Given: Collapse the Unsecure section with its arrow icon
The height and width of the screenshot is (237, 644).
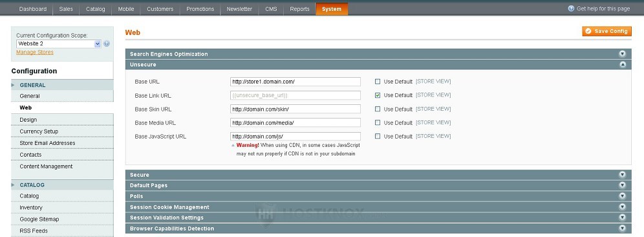Looking at the screenshot, I should pyautogui.click(x=622, y=65).
